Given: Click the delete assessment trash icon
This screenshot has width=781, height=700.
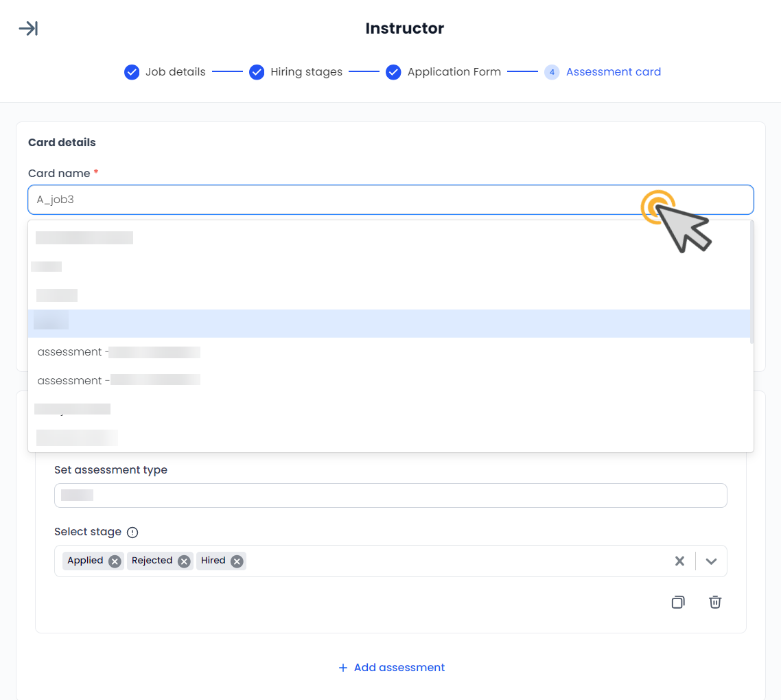Looking at the screenshot, I should (x=714, y=602).
